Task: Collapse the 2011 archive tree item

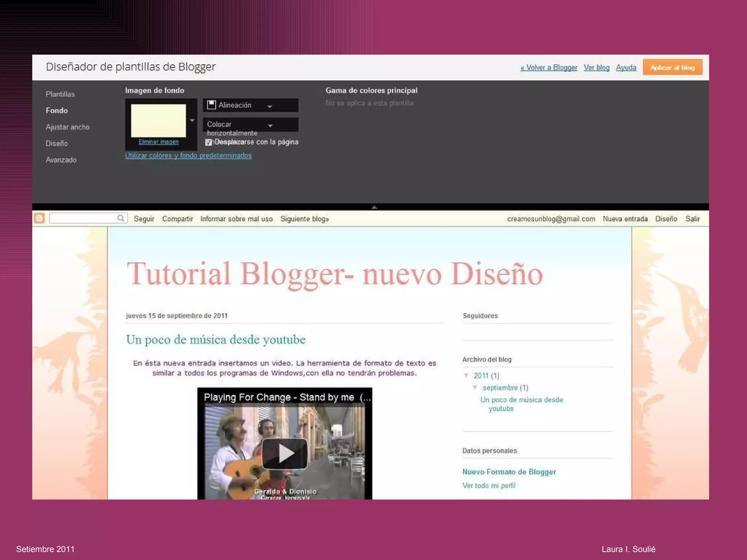Action: (x=466, y=375)
